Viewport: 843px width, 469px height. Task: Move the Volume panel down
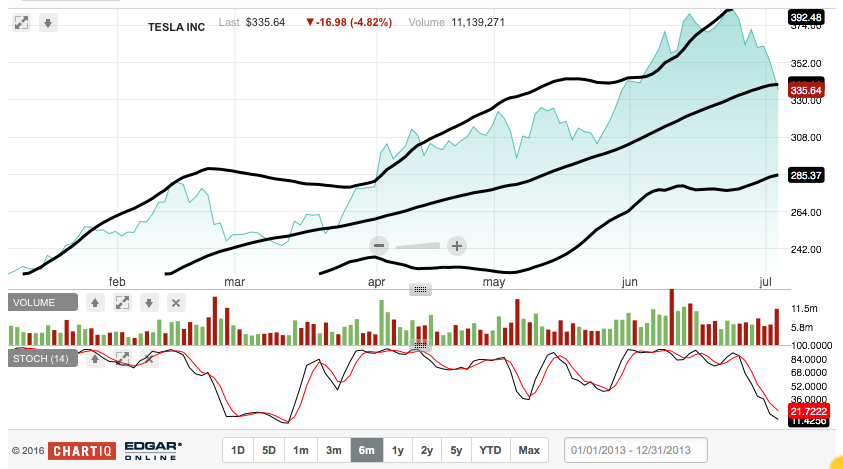click(x=149, y=303)
